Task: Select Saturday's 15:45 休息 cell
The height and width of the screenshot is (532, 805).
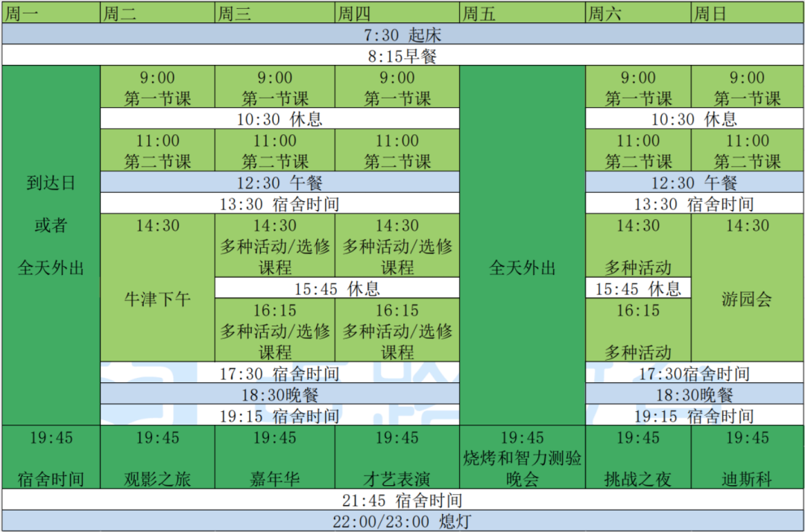Action: 637,288
